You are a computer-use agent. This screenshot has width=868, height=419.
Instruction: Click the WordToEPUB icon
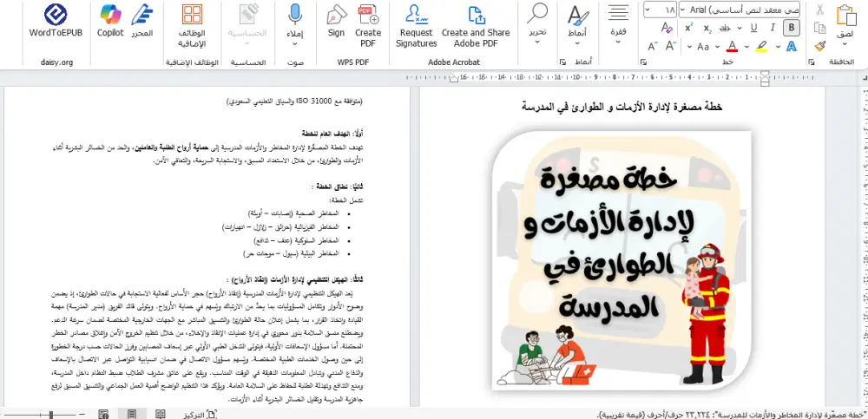click(56, 21)
